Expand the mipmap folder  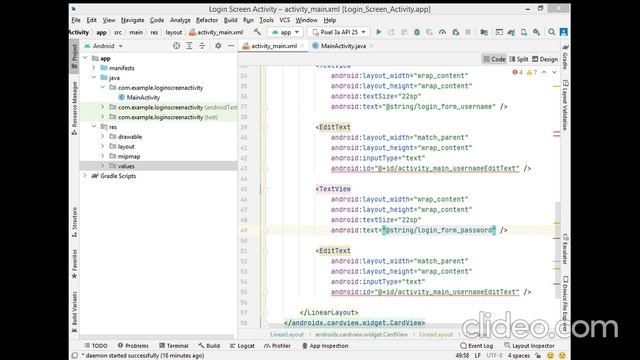[103, 156]
